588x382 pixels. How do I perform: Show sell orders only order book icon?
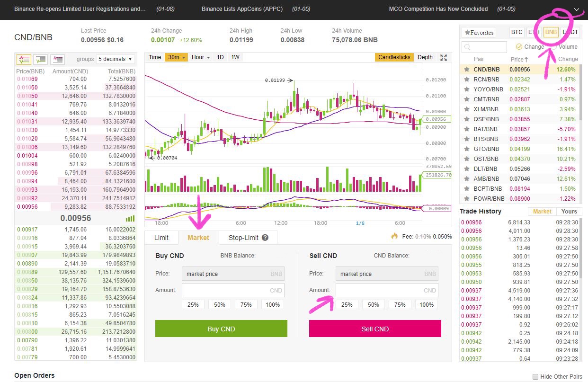[57, 59]
